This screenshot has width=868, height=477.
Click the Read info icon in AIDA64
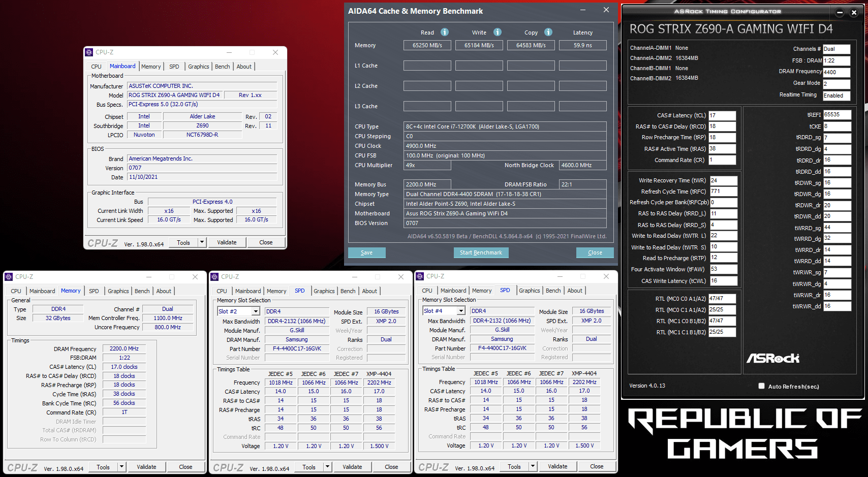(445, 32)
